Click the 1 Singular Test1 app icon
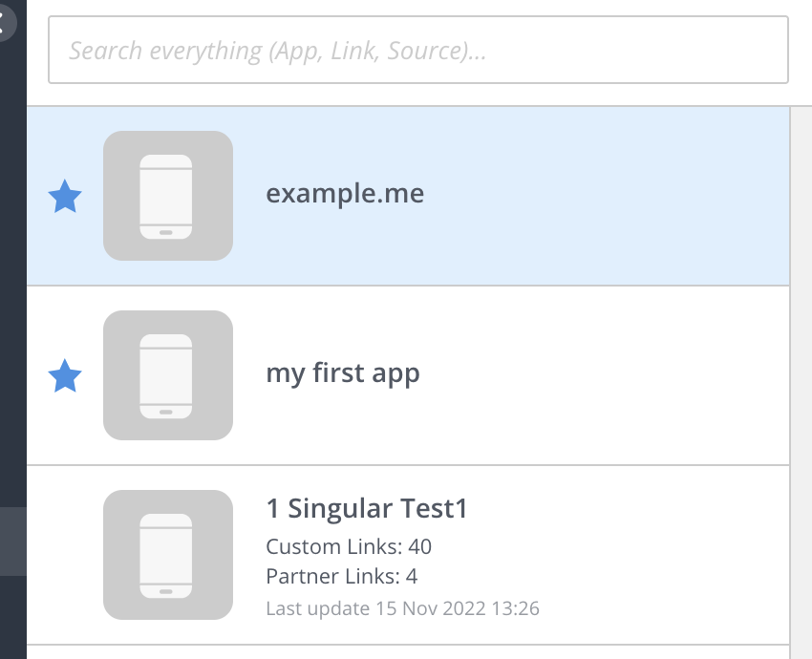 click(x=168, y=555)
